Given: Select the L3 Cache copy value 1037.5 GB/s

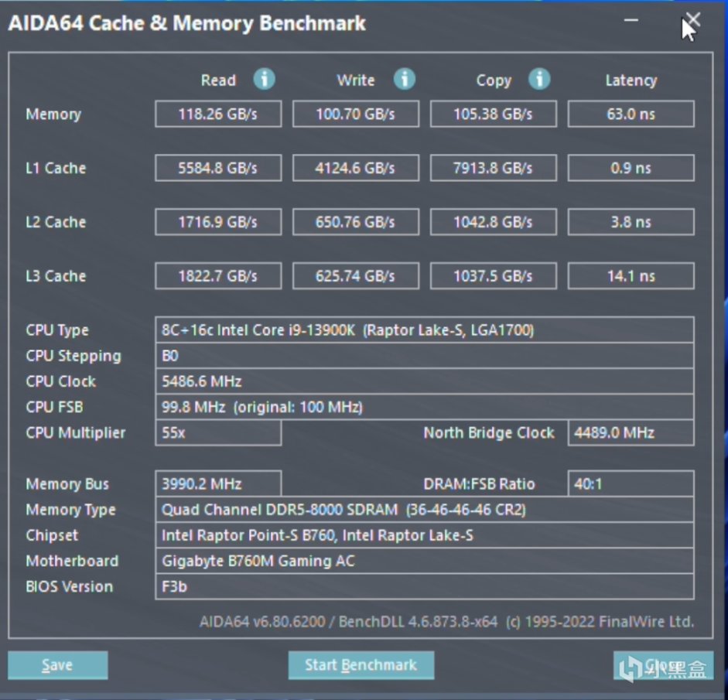Looking at the screenshot, I should tap(494, 275).
